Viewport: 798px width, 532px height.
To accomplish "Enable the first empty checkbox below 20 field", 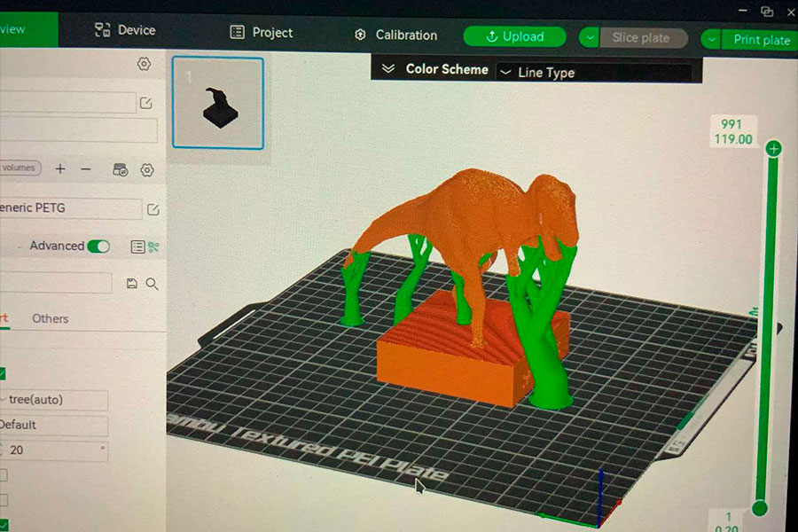I will tap(3, 476).
